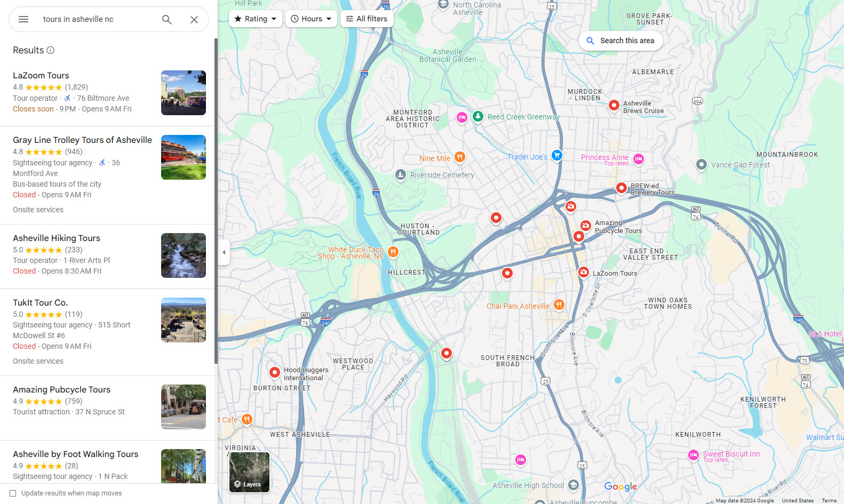Clear the search with the X icon

(194, 19)
